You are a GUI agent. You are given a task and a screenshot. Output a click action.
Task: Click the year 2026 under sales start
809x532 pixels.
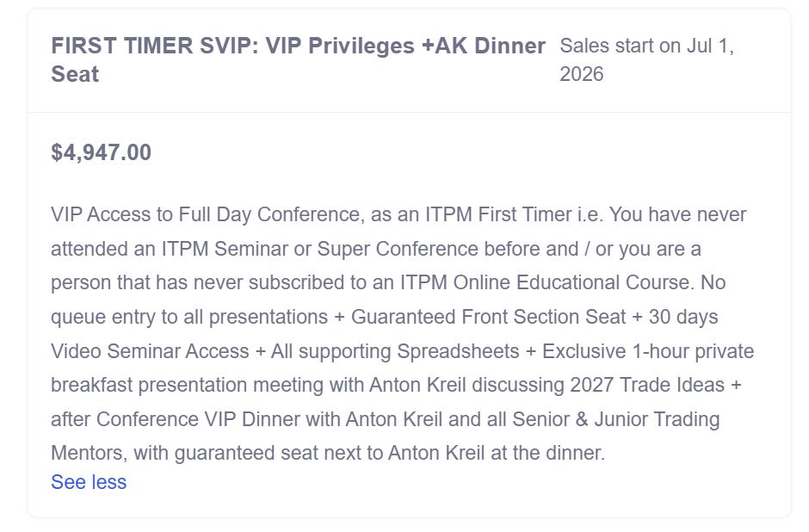[581, 74]
